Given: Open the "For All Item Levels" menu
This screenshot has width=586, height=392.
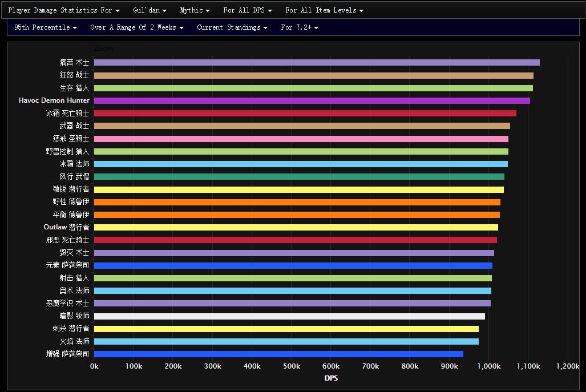Looking at the screenshot, I should tap(324, 10).
